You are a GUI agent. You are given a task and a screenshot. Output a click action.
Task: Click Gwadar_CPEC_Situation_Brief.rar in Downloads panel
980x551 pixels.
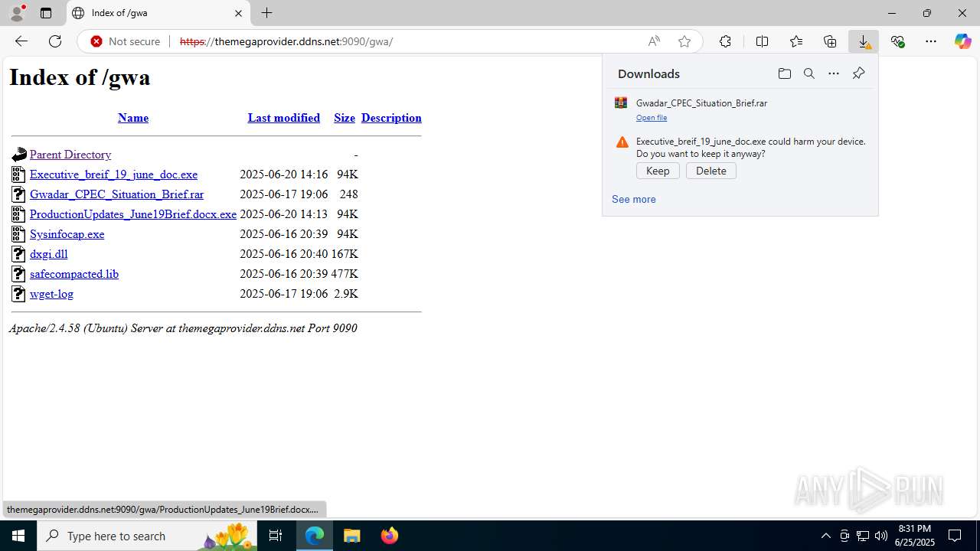pos(701,103)
